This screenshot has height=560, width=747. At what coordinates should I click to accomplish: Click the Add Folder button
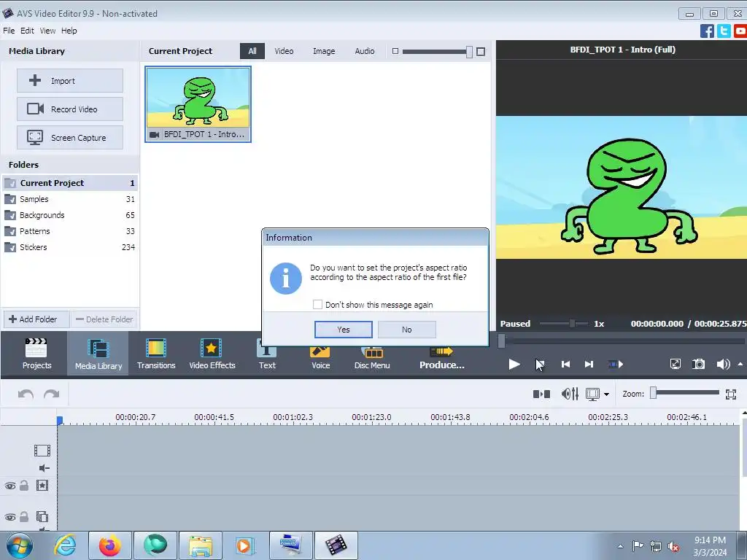[x=36, y=319]
